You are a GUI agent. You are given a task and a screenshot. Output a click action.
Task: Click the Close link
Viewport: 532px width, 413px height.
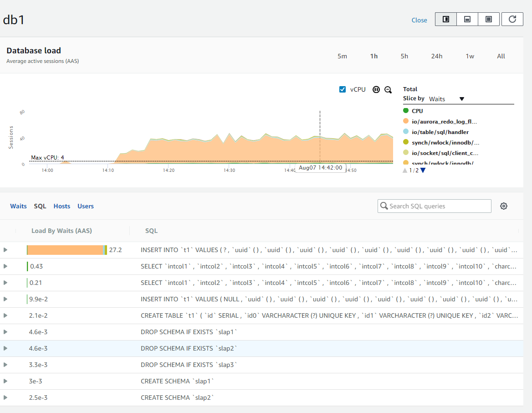tap(419, 20)
